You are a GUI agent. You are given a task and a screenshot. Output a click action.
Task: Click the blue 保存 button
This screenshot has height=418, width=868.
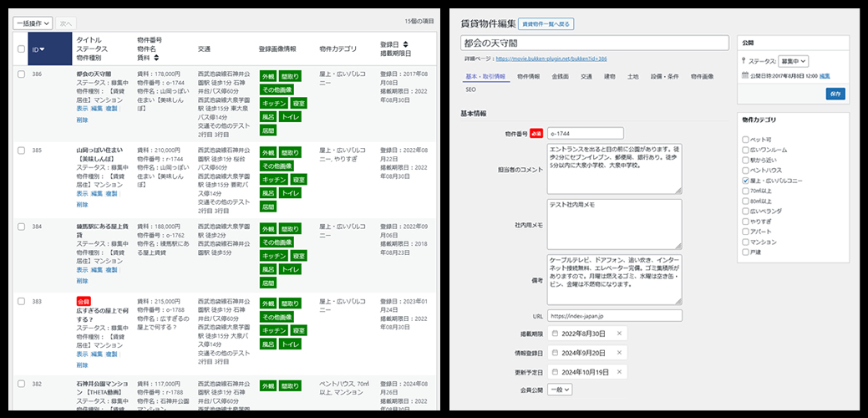click(835, 94)
